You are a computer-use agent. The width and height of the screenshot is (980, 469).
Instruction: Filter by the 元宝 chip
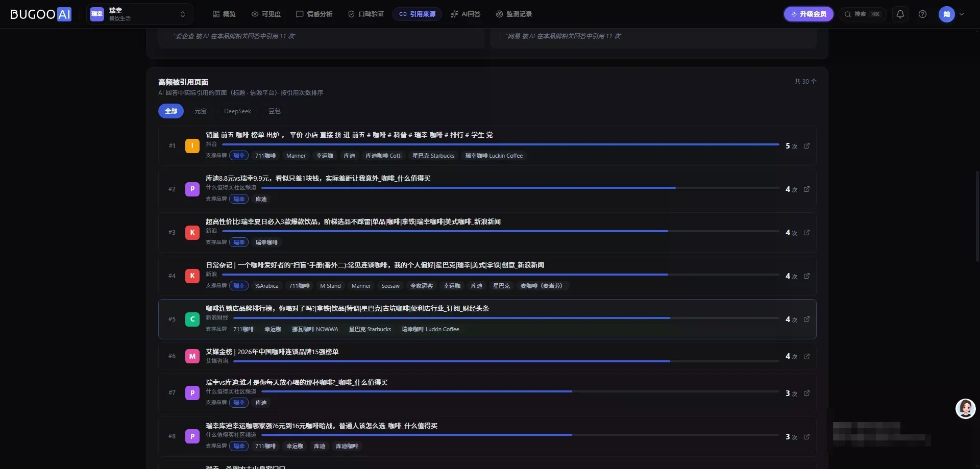point(201,111)
